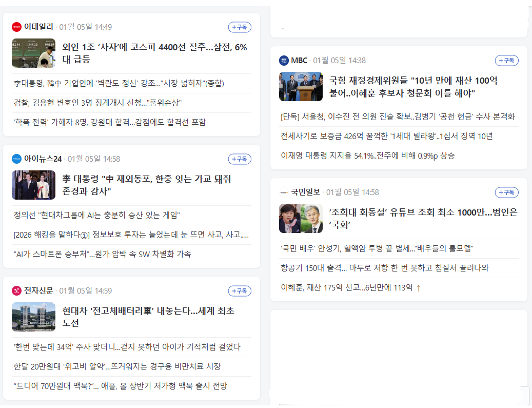This screenshot has width=532, height=408.
Task: Subscribe to 아이뉴스24 with +구독 button
Action: (240, 159)
